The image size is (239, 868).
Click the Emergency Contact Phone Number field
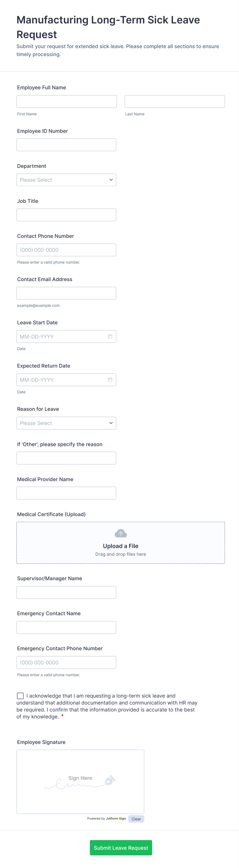click(66, 662)
